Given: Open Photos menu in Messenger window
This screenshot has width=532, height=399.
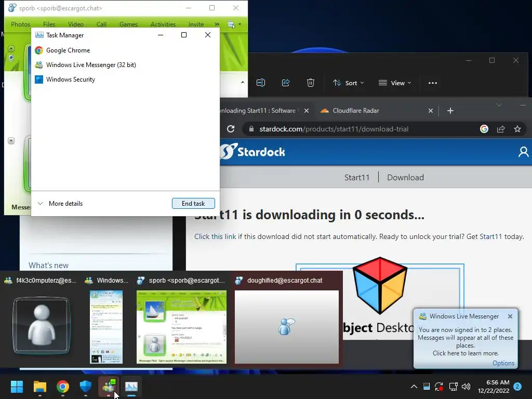Looking at the screenshot, I should (20, 24).
